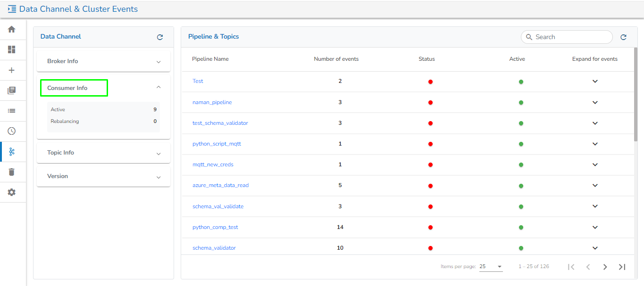Click the clock scheduler icon in sidebar
The image size is (644, 286).
click(x=12, y=131)
